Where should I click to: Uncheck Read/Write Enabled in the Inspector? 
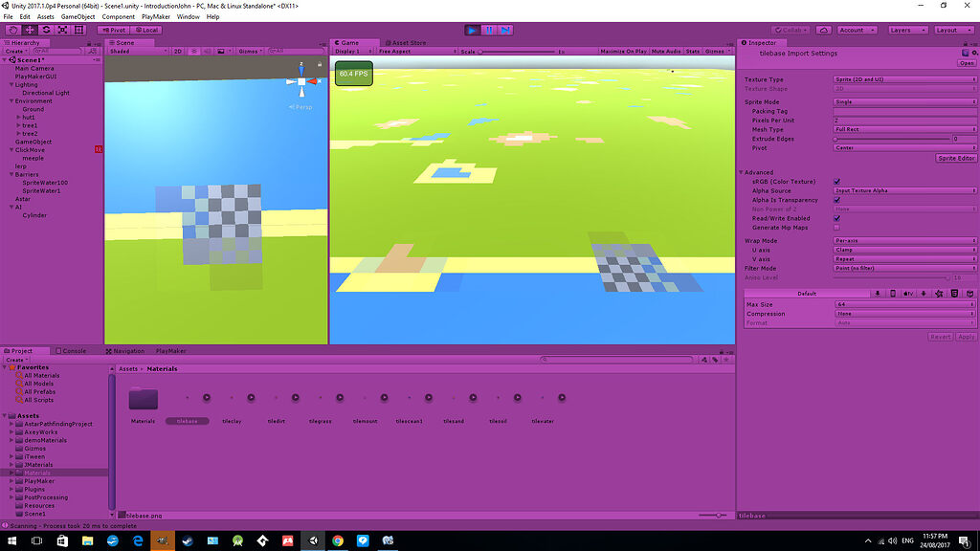(x=836, y=218)
